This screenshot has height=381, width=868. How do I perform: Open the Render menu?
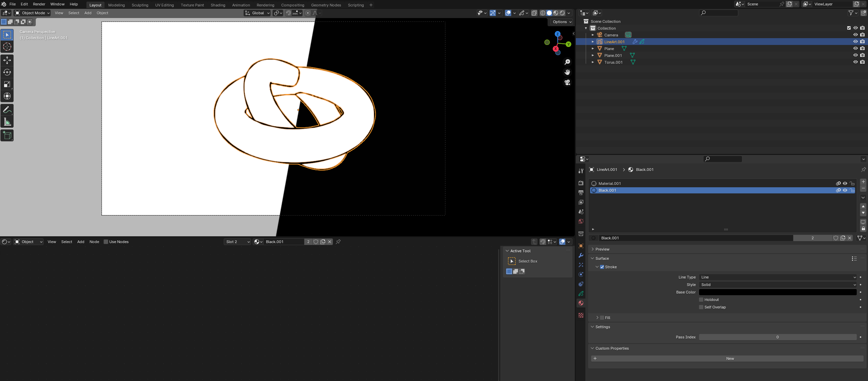coord(39,4)
